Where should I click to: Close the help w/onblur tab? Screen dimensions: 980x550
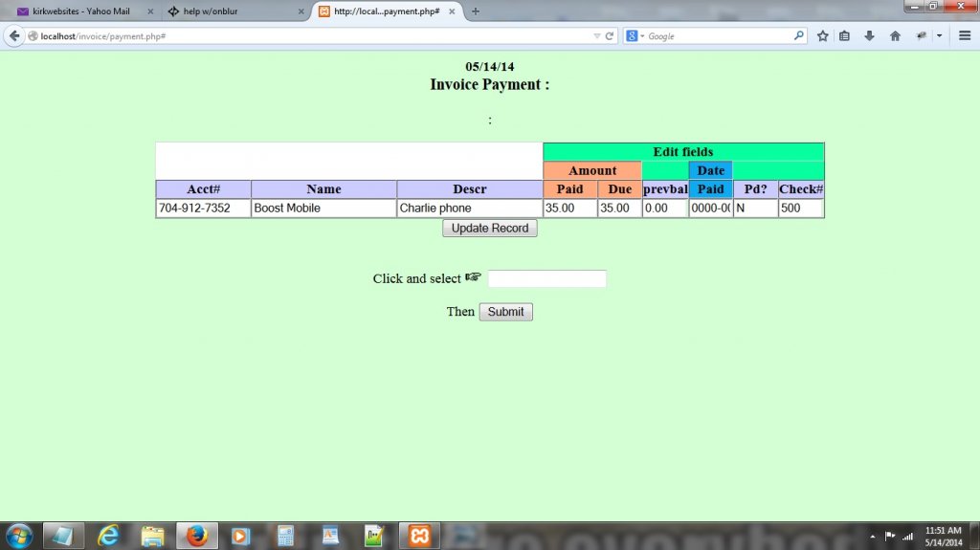point(301,11)
